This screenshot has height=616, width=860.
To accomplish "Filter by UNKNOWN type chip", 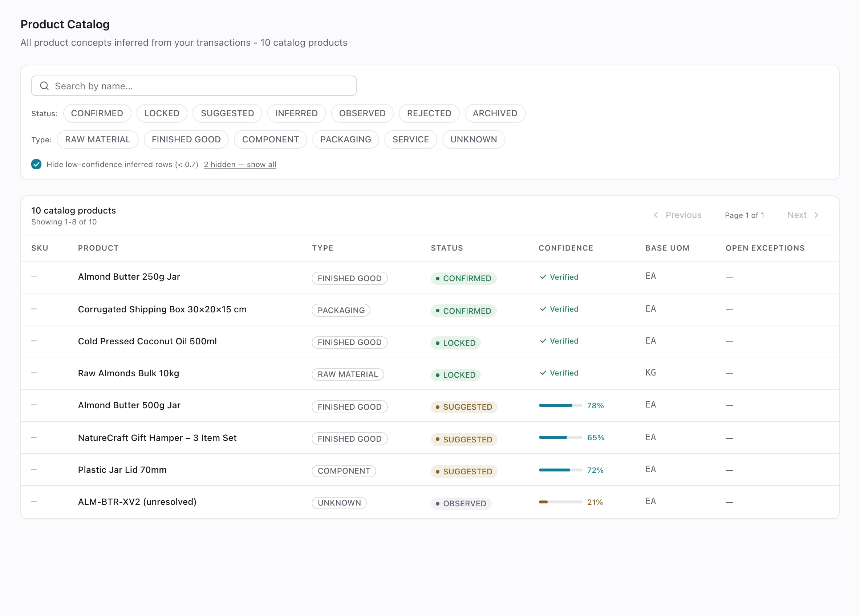I will click(x=474, y=139).
